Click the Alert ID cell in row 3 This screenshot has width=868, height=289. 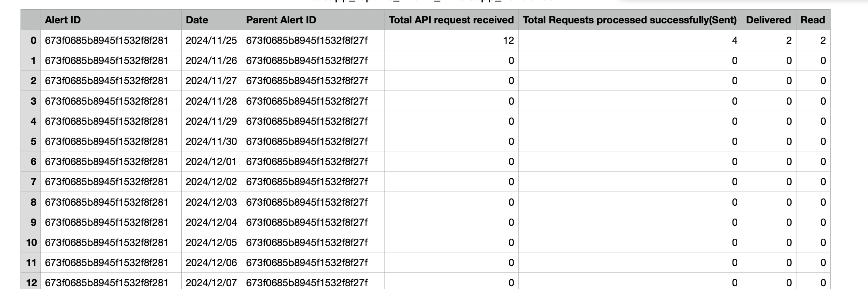107,101
